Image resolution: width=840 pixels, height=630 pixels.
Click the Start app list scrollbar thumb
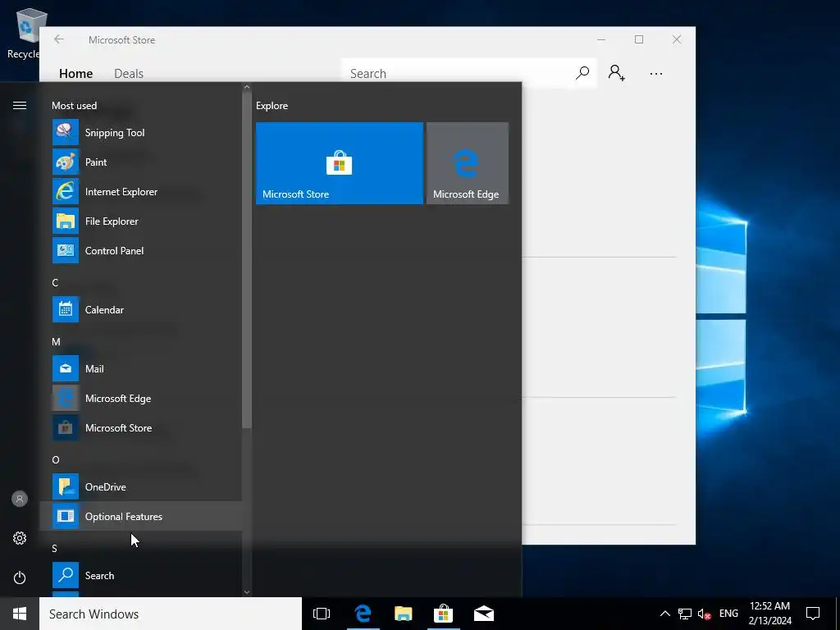[246, 260]
